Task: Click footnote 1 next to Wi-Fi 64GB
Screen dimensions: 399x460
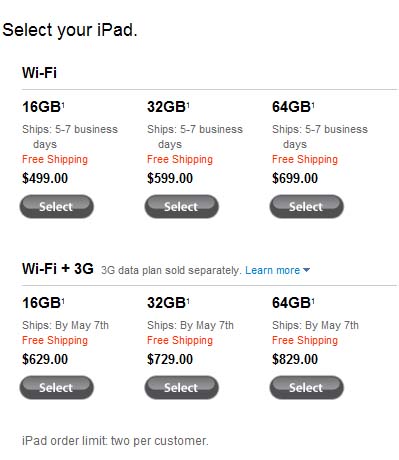Action: pos(313,105)
